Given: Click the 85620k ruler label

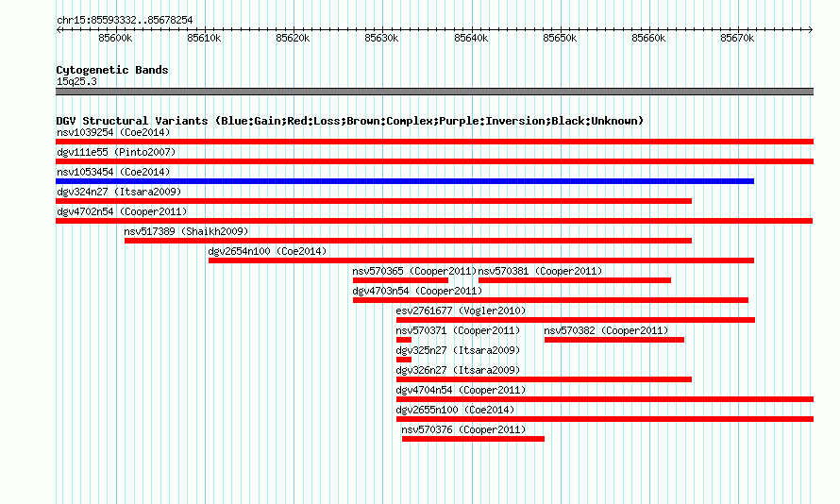Looking at the screenshot, I should [293, 38].
